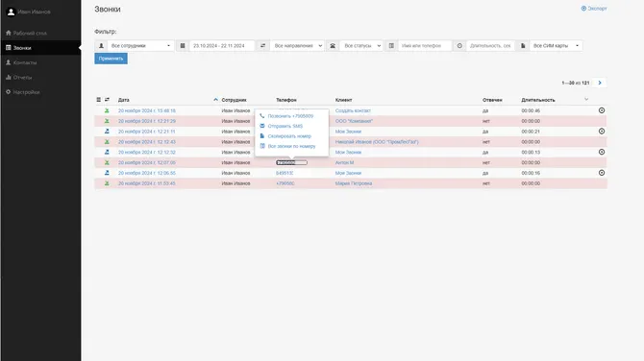This screenshot has width=644, height=361.
Task: Open the Все СИМ карты dropdown
Action: (556, 46)
